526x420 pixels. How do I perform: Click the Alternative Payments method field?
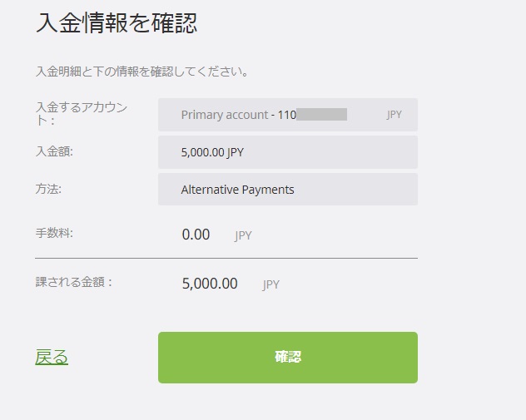coord(287,190)
